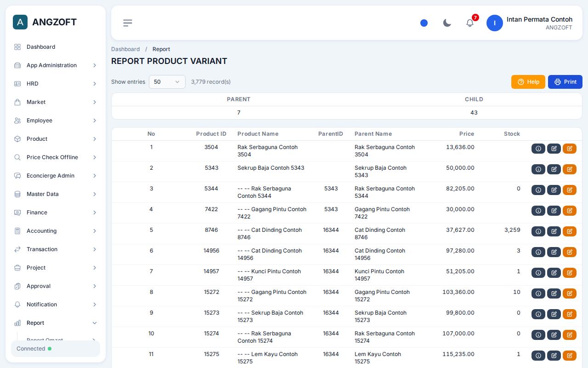This screenshot has height=368, width=588.
Task: Switch to dark mode moon icon
Action: tap(447, 23)
